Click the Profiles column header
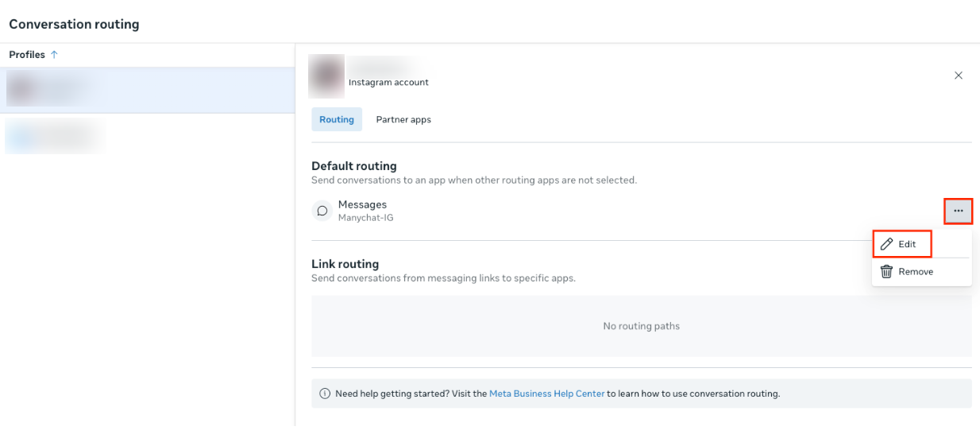The height and width of the screenshot is (442, 980). [x=27, y=55]
